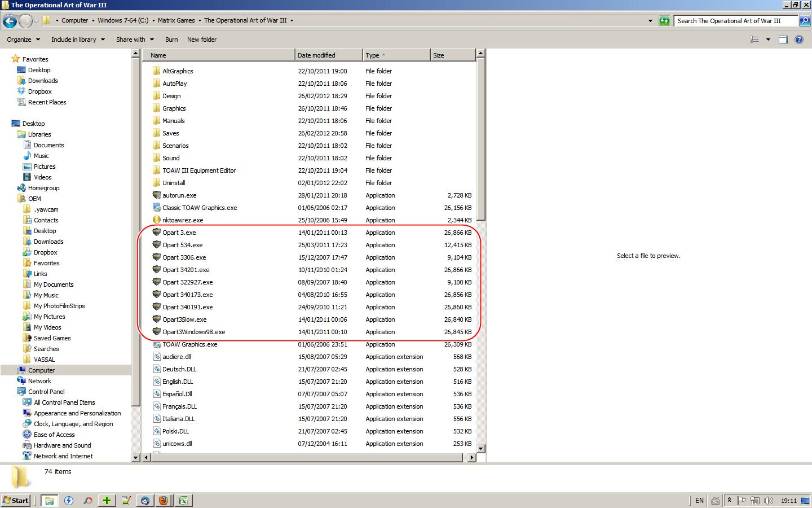Click the navigation pane scrollbar up arrow

pyautogui.click(x=135, y=54)
